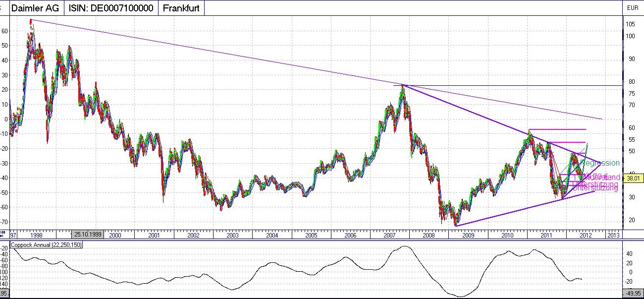Click the '60' value on left percent scale
Image resolution: width=644 pixels, height=299 pixels.
click(4, 31)
